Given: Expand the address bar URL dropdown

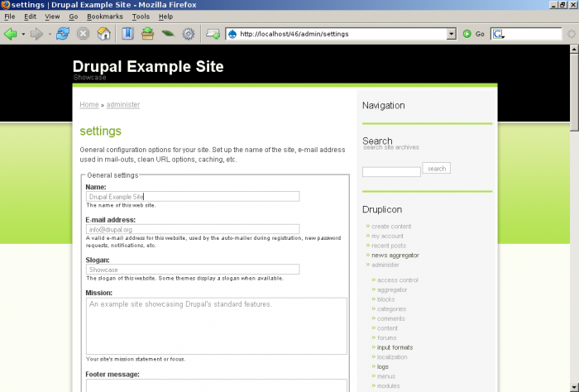Looking at the screenshot, I should click(452, 34).
